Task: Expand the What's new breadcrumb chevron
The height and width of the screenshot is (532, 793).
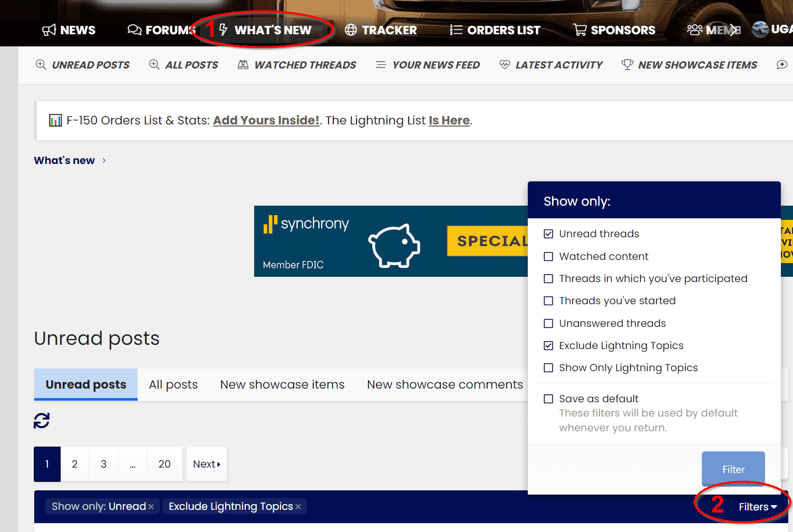Action: pos(104,160)
